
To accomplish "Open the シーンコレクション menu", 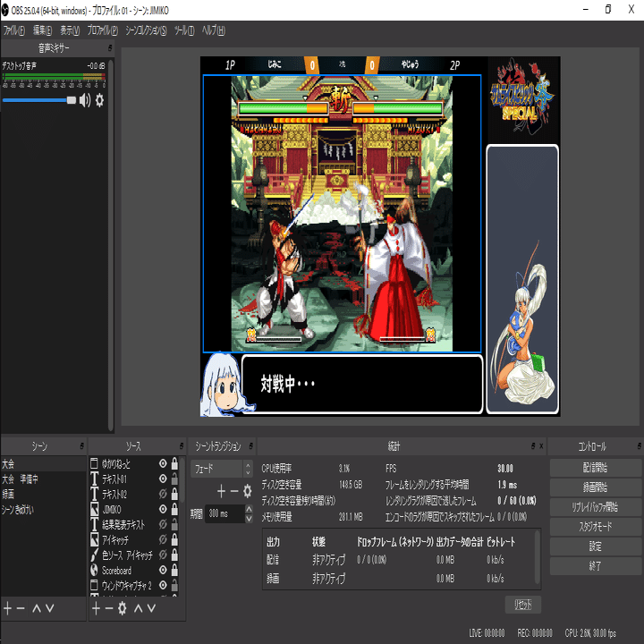I will click(x=146, y=30).
